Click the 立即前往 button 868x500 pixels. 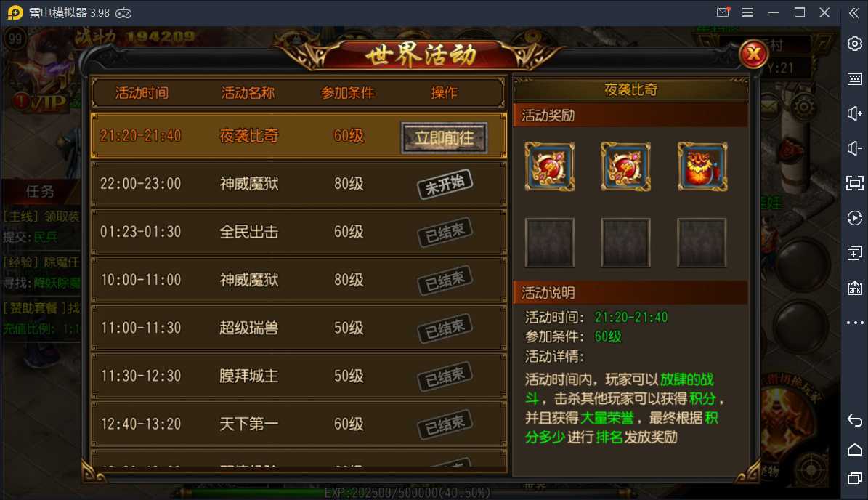click(x=445, y=138)
